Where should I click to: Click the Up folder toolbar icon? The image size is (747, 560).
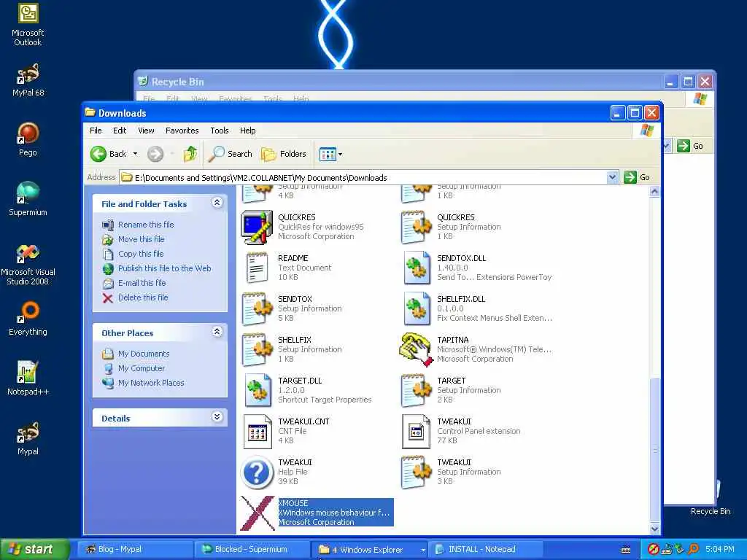[190, 154]
